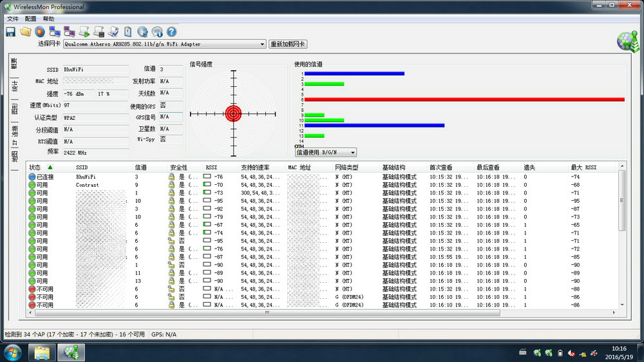Screen dimensions: 644x362
Task: Sort list by the 最后查看 column header
Action: pos(498,167)
